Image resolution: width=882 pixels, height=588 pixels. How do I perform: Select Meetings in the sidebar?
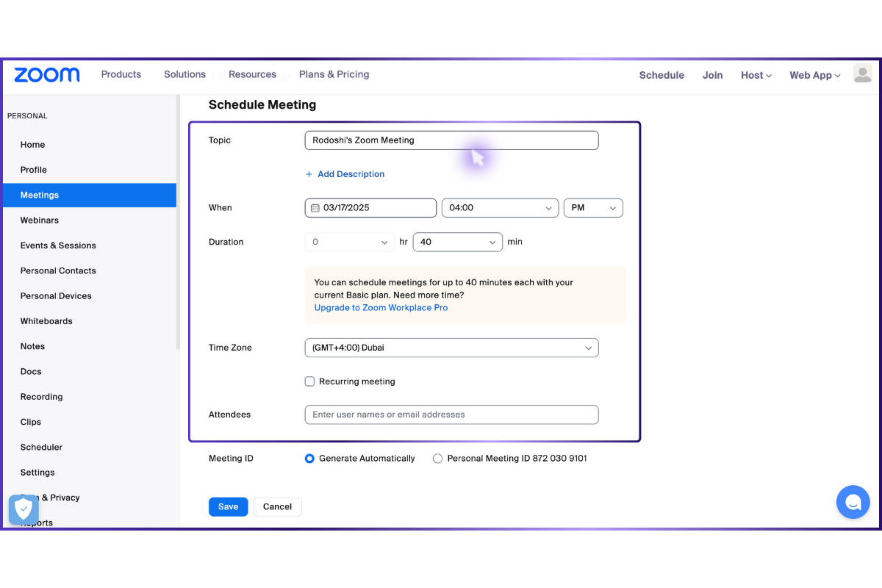pos(89,196)
